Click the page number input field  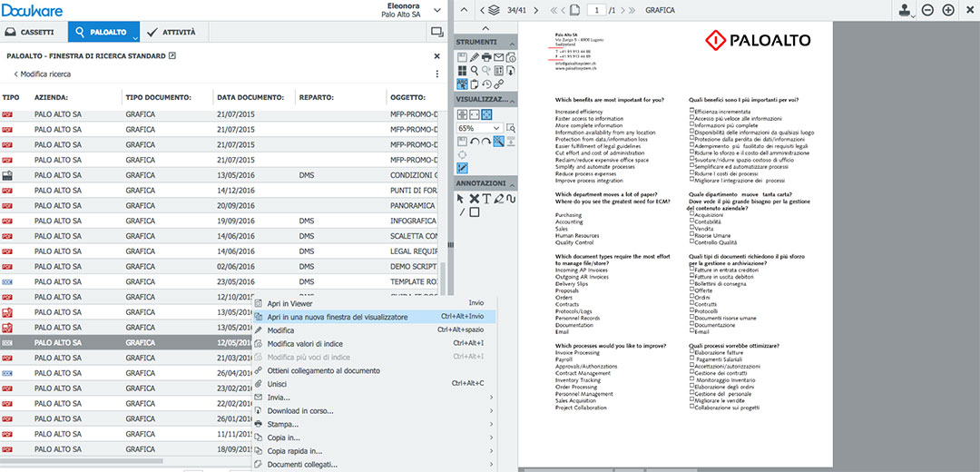point(596,10)
